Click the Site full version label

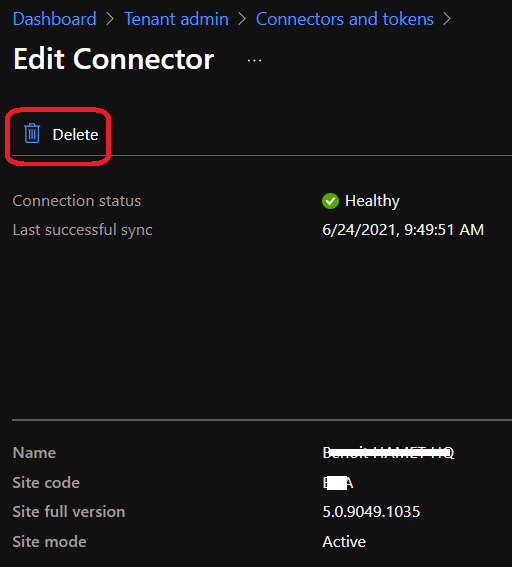tap(69, 512)
